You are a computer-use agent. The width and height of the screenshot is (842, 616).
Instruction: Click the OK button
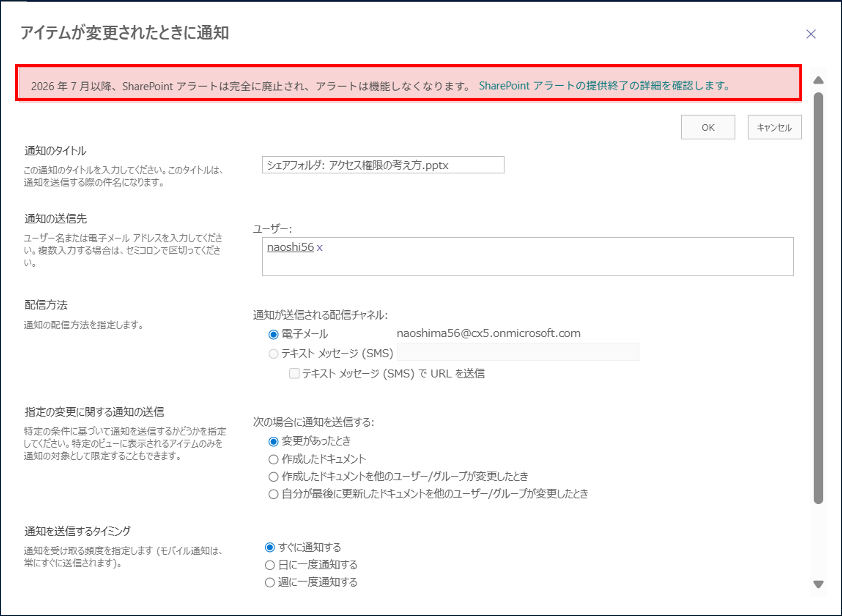click(708, 127)
